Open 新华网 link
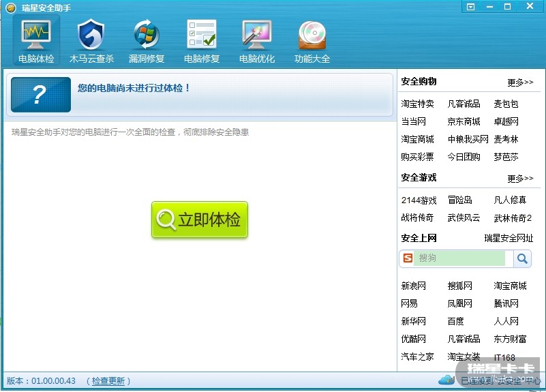This screenshot has width=546, height=392. pyautogui.click(x=413, y=321)
